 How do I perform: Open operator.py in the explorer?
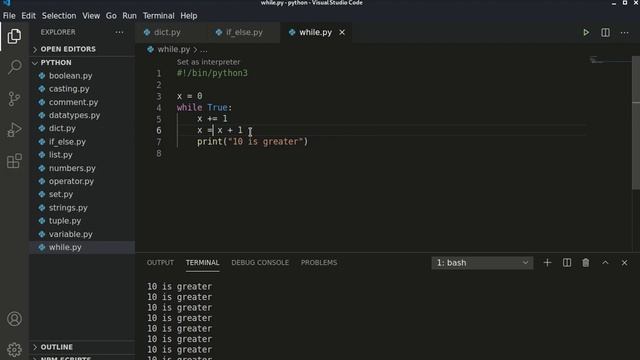click(82, 181)
